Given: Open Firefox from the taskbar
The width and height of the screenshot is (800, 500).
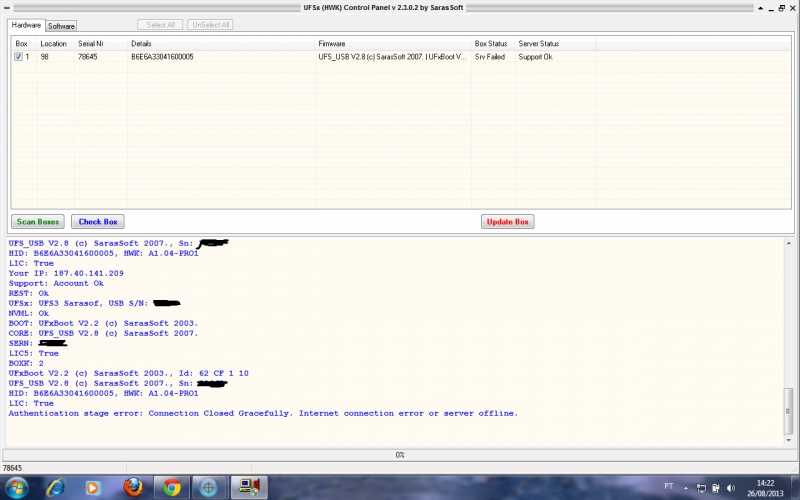Looking at the screenshot, I should [133, 488].
